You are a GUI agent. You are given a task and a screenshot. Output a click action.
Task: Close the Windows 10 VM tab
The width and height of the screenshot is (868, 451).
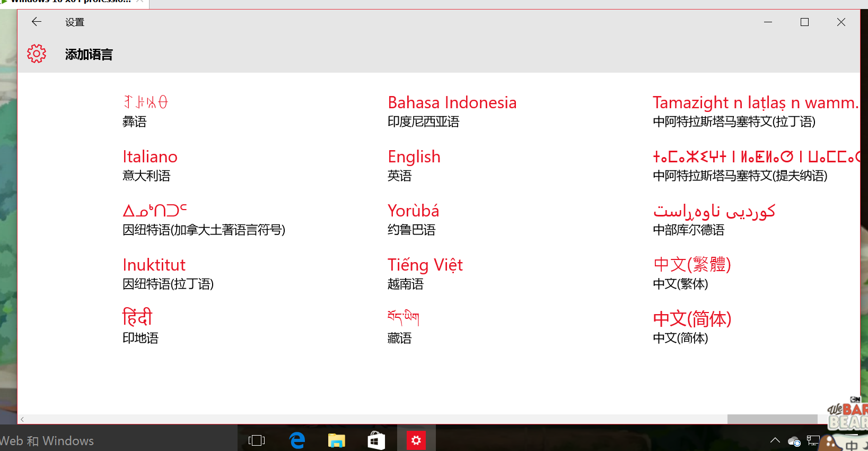click(140, 2)
